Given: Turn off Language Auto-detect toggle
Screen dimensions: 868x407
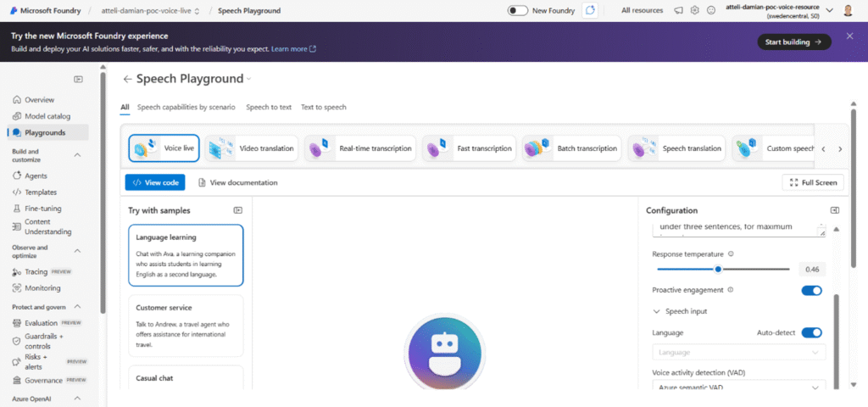Looking at the screenshot, I should [811, 332].
